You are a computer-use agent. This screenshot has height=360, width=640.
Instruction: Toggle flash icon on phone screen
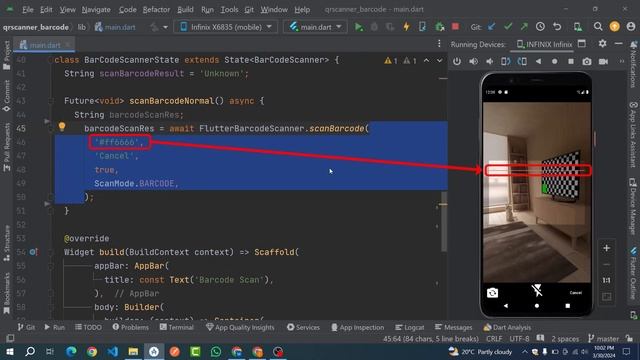tap(537, 291)
